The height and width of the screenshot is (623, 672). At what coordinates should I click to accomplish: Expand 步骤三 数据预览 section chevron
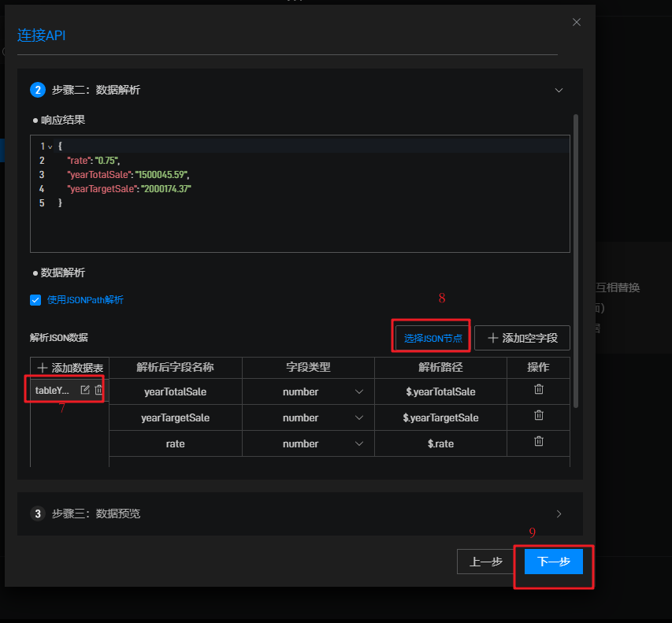(559, 514)
